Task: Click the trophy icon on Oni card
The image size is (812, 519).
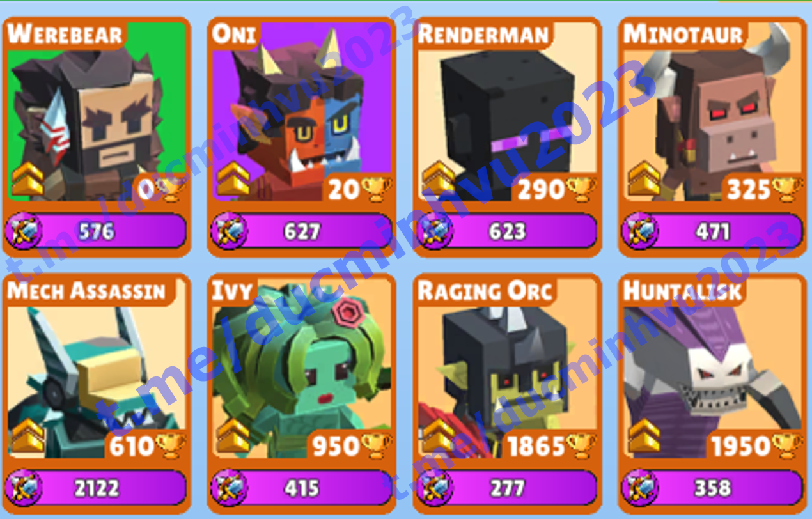Action: point(377,189)
